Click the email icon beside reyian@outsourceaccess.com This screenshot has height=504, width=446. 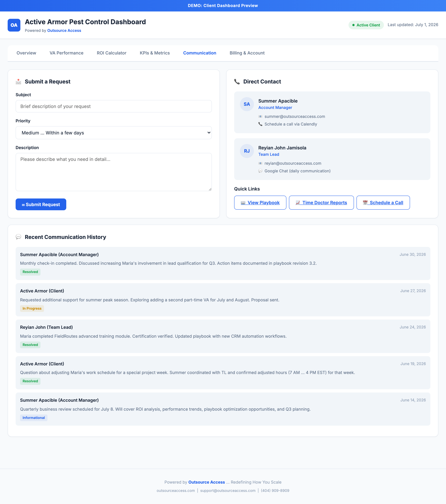260,163
